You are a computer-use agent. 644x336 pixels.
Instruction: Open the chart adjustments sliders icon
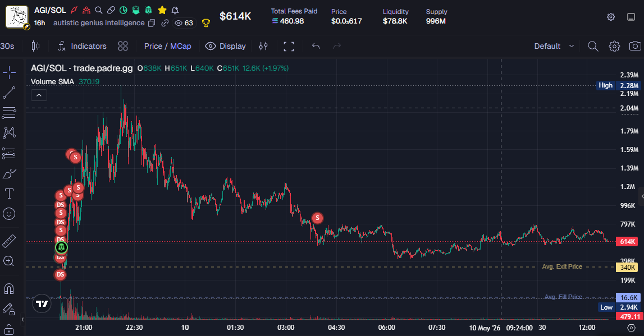[263, 46]
